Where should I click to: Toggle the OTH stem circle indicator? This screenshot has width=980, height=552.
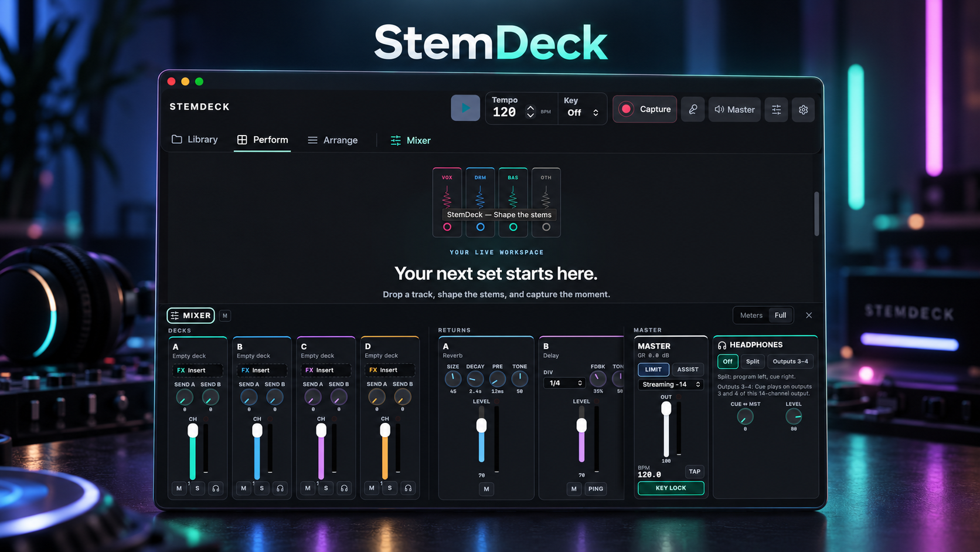coord(546,227)
